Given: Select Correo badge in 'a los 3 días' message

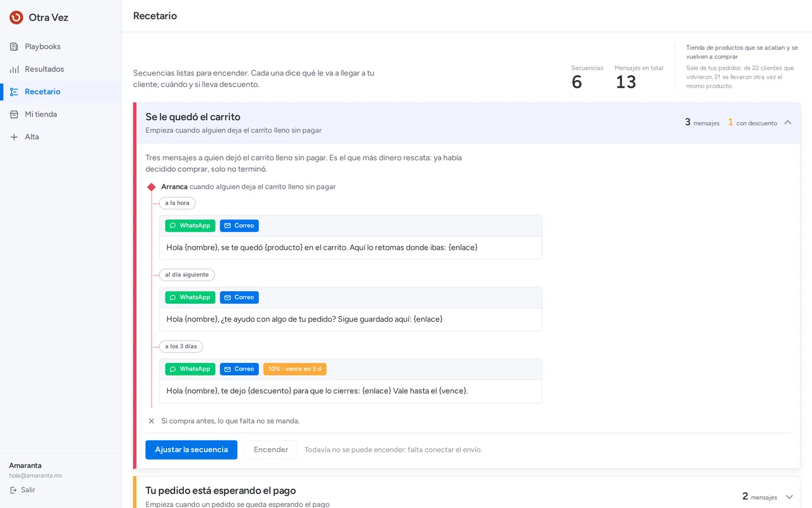Looking at the screenshot, I should pos(239,369).
